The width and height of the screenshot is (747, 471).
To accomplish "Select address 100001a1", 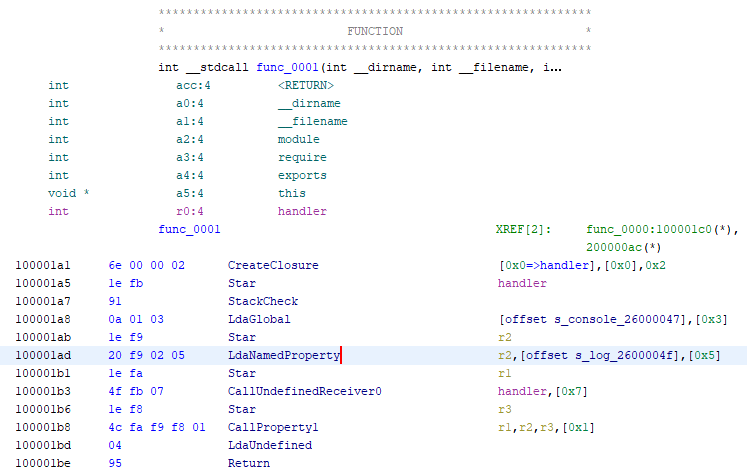I will point(43,265).
